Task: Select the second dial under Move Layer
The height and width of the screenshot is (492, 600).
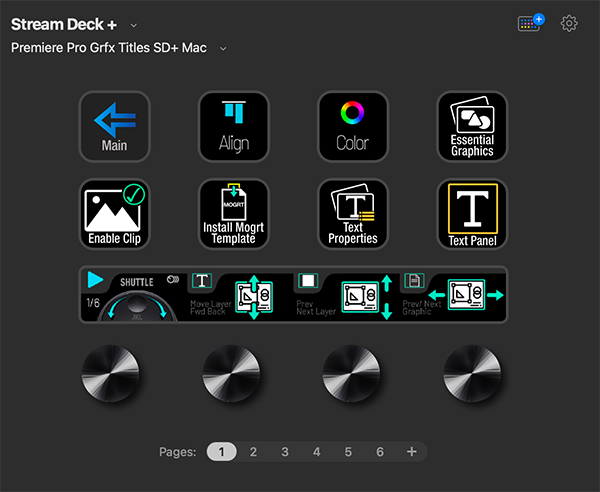Action: tap(231, 373)
